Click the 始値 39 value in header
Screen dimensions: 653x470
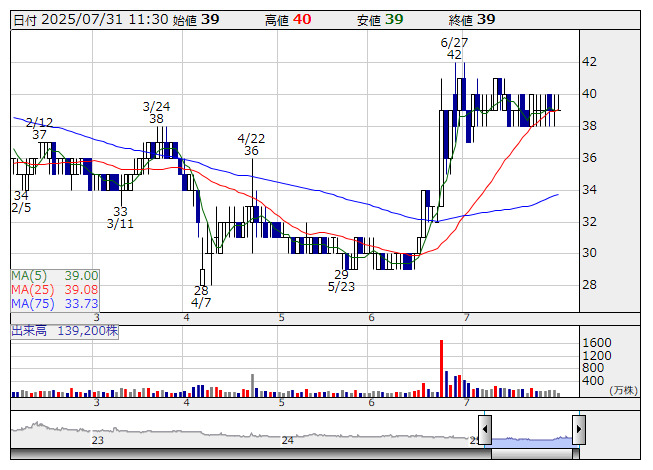196,20
